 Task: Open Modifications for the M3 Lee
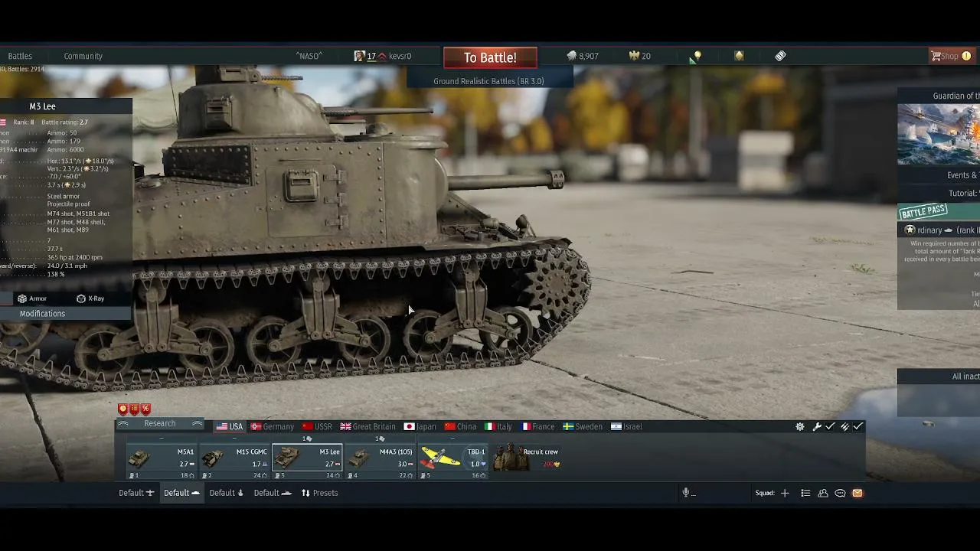pos(42,314)
